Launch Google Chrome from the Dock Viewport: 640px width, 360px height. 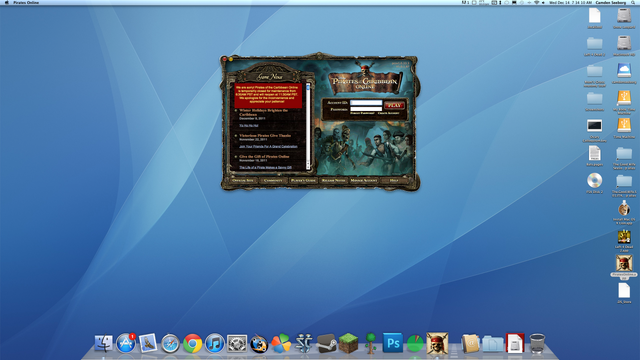(x=192, y=343)
